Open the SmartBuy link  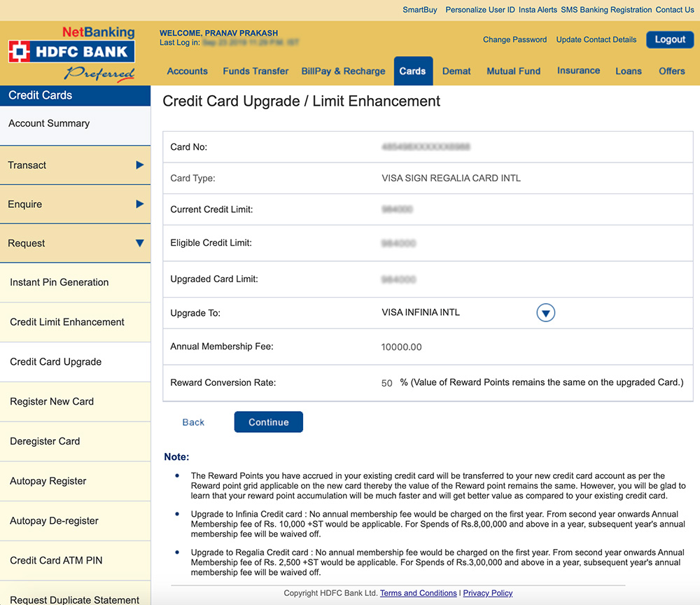pyautogui.click(x=419, y=10)
